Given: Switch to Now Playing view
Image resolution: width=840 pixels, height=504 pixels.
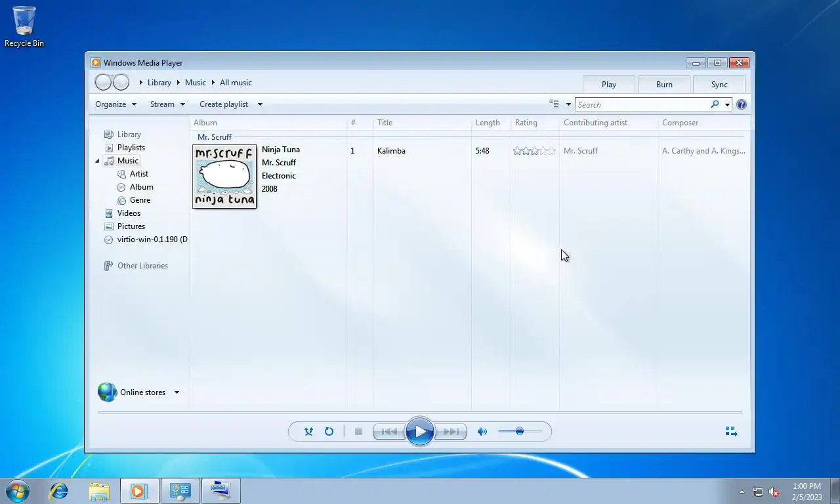Looking at the screenshot, I should coord(731,431).
